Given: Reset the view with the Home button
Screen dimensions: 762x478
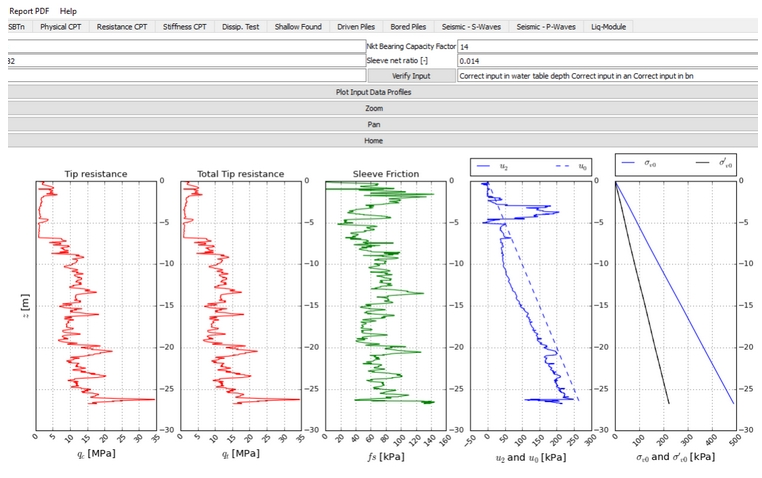Looking at the screenshot, I should (373, 141).
